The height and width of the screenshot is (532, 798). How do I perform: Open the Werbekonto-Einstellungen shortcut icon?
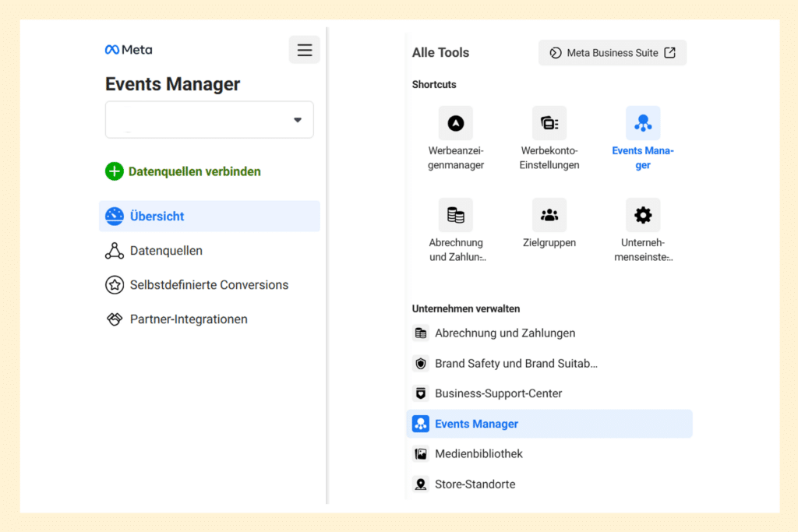click(549, 123)
